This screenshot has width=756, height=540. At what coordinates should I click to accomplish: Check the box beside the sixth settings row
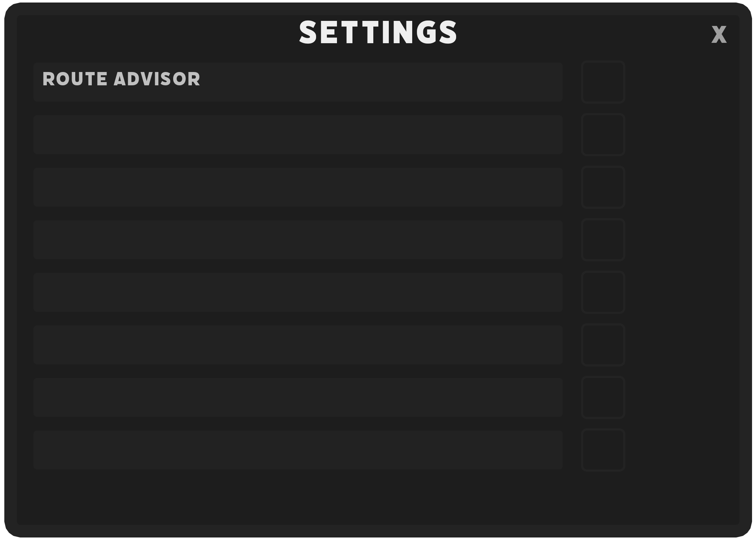coord(603,345)
